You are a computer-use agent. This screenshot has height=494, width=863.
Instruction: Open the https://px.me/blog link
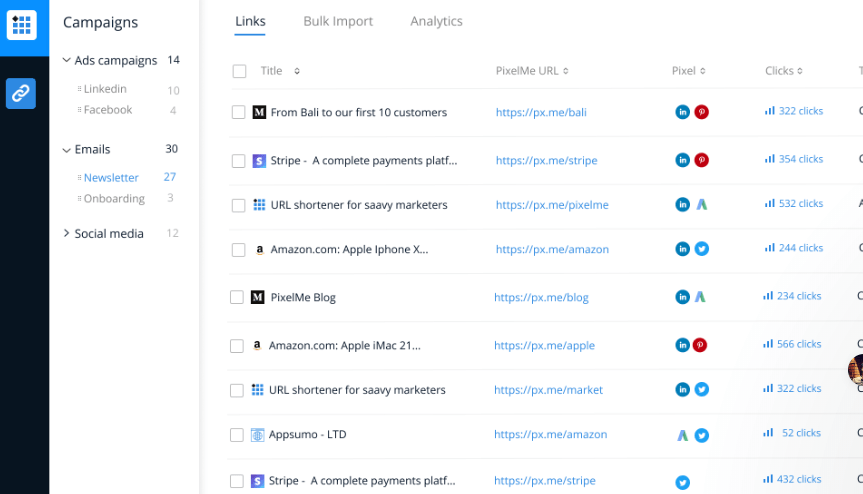tap(541, 297)
